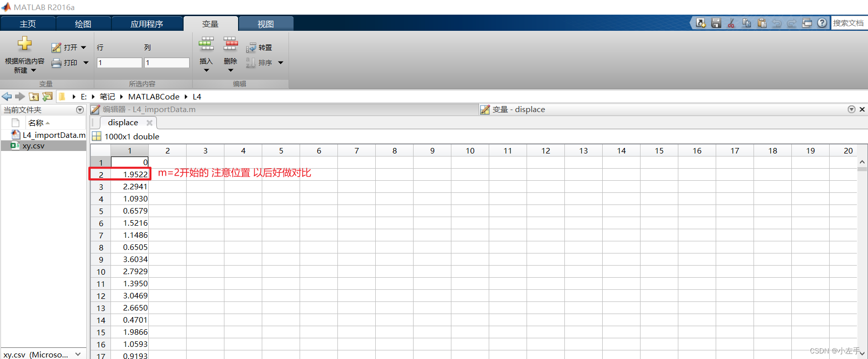
Task: Click the green Insert (插入) rows icon
Action: (x=206, y=44)
